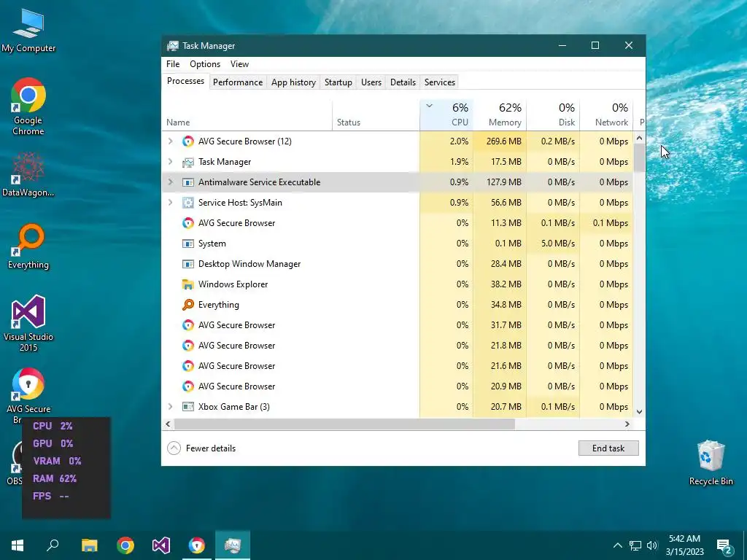Click the Everything process magnifier icon
The width and height of the screenshot is (747, 560).
(x=188, y=305)
